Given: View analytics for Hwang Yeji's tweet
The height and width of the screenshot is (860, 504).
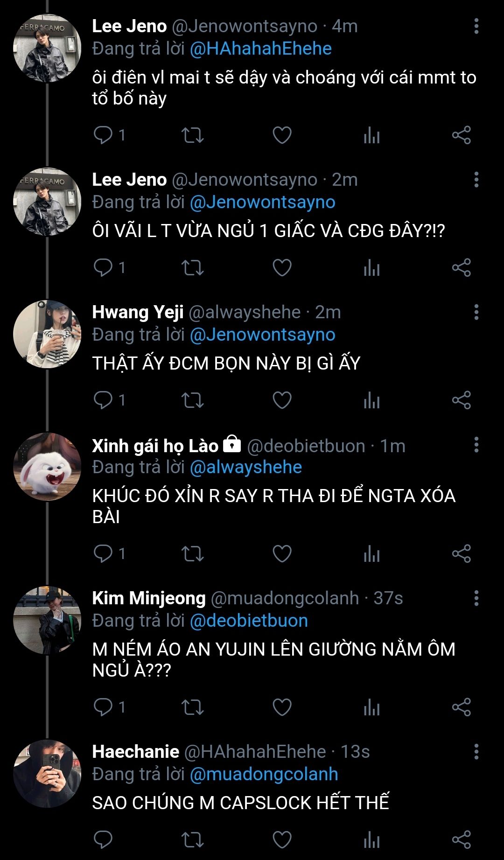Looking at the screenshot, I should point(371,400).
